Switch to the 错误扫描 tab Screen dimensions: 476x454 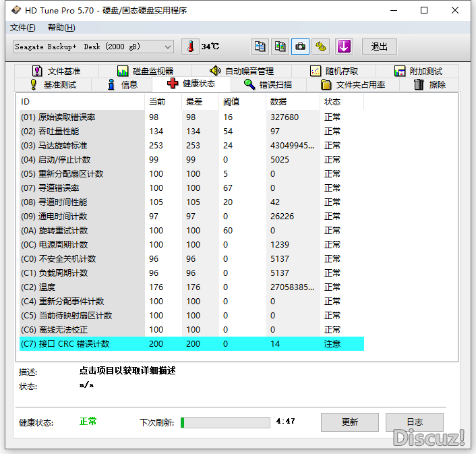pyautogui.click(x=268, y=84)
